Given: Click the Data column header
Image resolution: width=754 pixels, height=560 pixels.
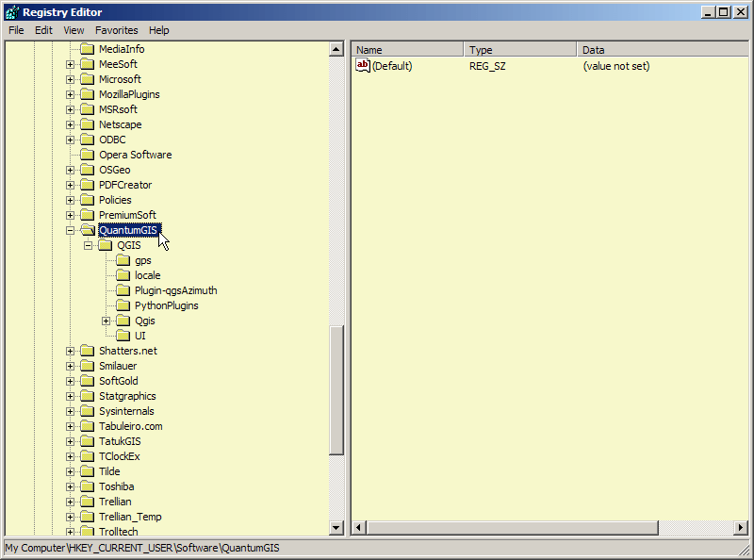Looking at the screenshot, I should click(x=663, y=50).
